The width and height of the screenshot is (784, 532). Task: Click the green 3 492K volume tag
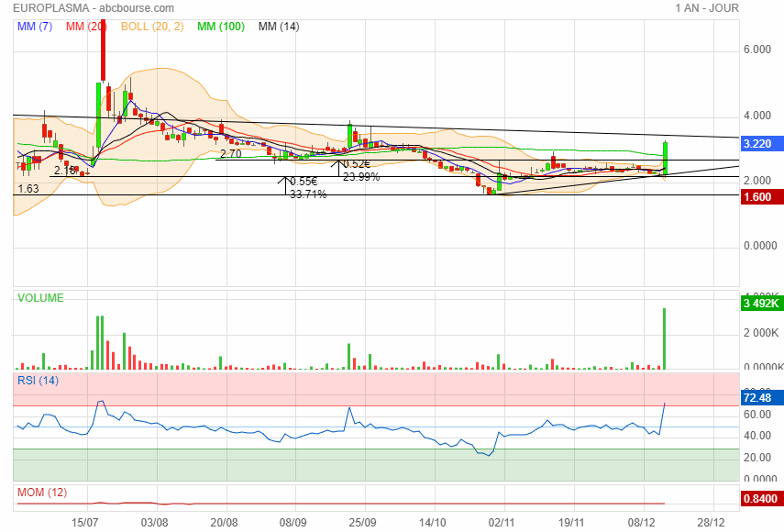point(762,303)
